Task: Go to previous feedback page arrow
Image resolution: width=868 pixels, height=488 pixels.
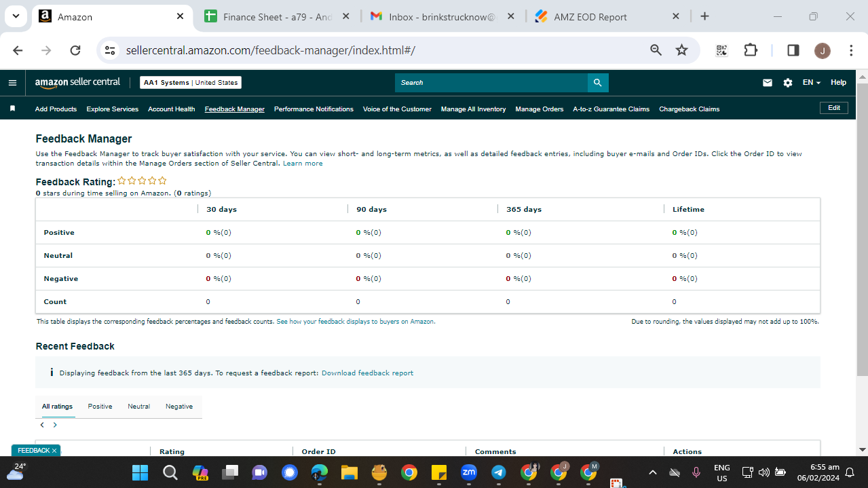Action: [42, 425]
